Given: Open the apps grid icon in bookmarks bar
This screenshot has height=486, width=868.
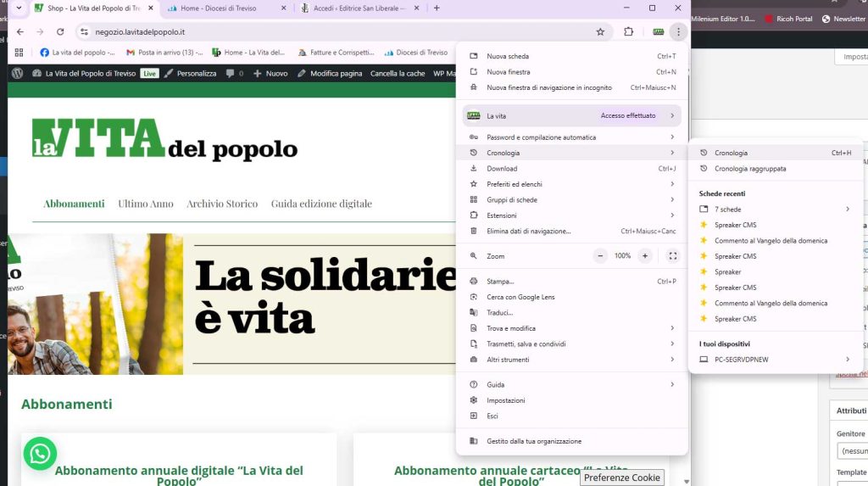Looking at the screenshot, I should tap(19, 53).
